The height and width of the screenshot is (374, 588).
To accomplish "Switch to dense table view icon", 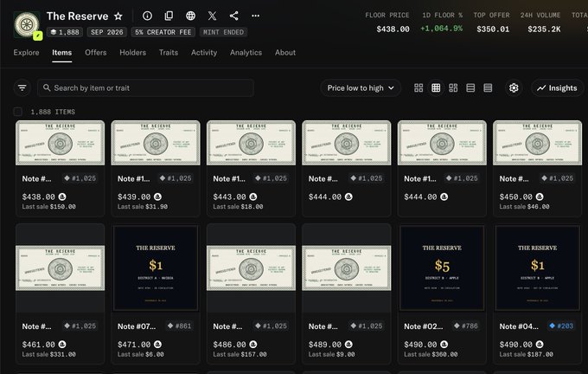I will [x=488, y=87].
